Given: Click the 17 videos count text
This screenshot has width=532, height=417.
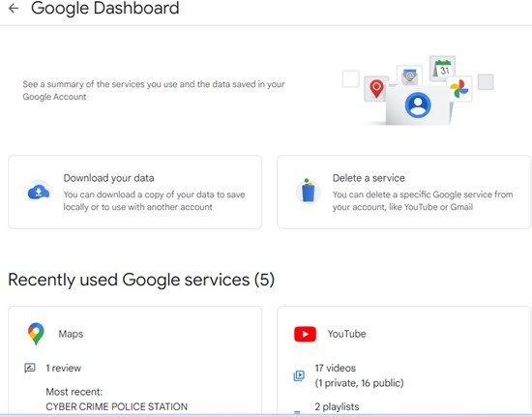Looking at the screenshot, I should pos(336,369).
